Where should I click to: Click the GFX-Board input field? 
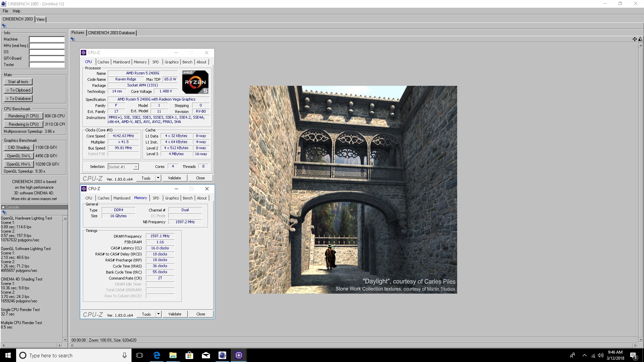tap(47, 58)
